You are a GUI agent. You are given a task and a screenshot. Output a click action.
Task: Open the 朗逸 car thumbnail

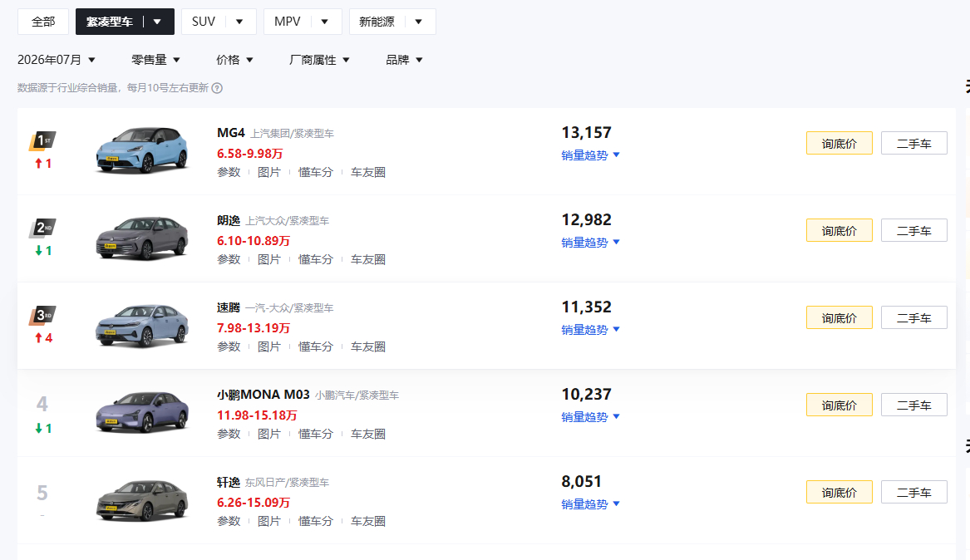click(x=142, y=238)
